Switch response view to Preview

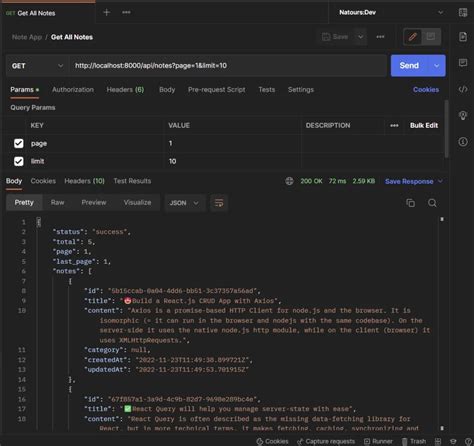[x=94, y=202]
